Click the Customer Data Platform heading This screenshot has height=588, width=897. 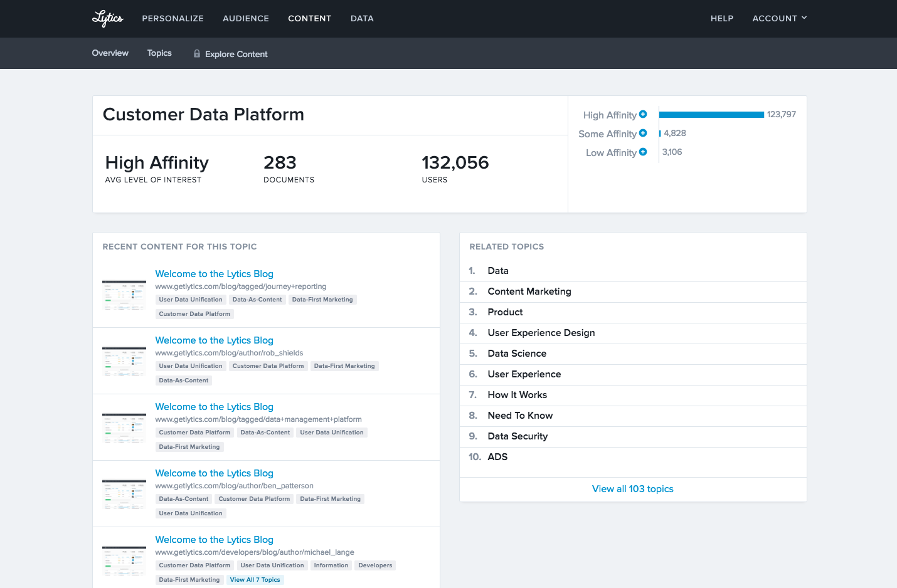[203, 115]
